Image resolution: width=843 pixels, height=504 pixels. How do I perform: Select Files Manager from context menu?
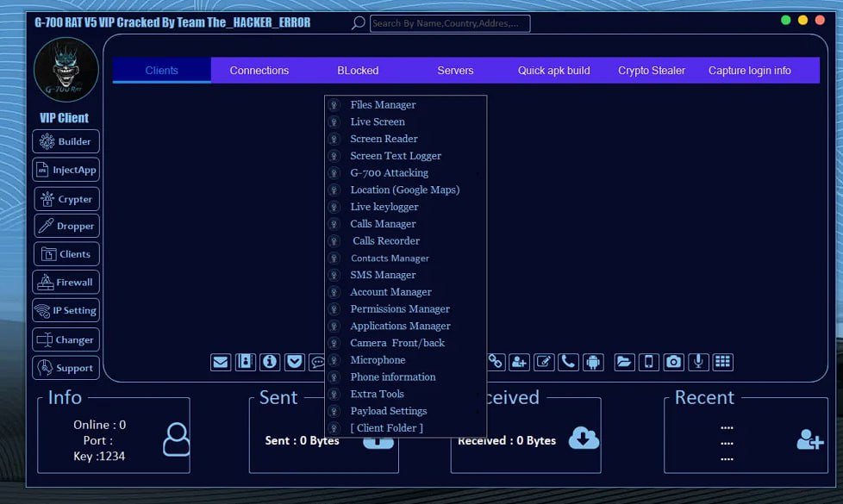pos(406,105)
